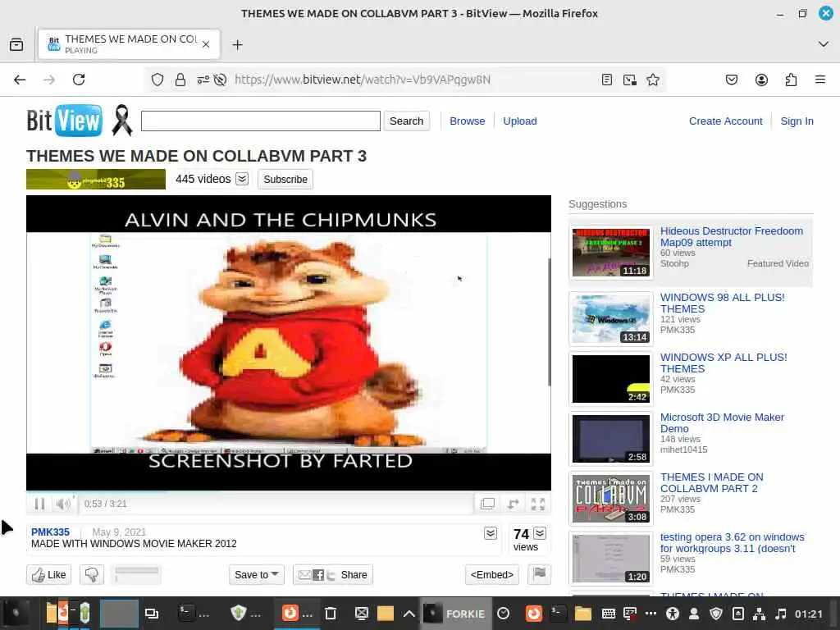Open Hideous Destructor Freedoom Map09 suggestion
This screenshot has height=630, width=840.
731,237
